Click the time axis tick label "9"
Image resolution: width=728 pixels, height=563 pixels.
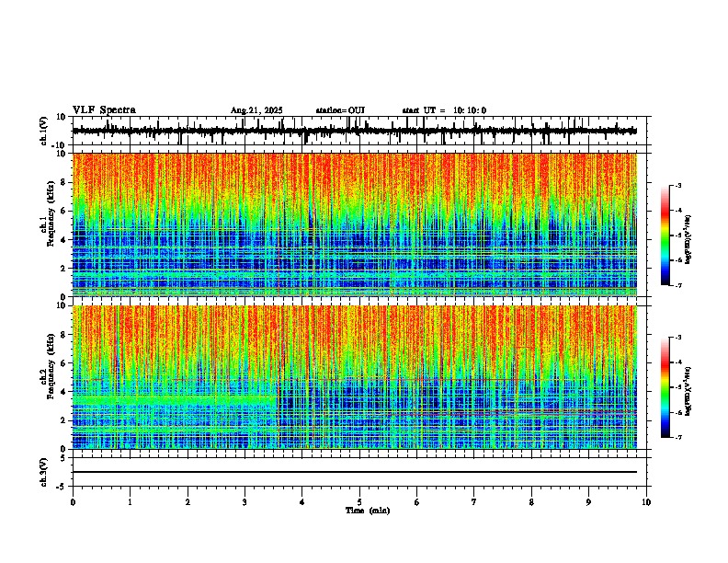588,502
